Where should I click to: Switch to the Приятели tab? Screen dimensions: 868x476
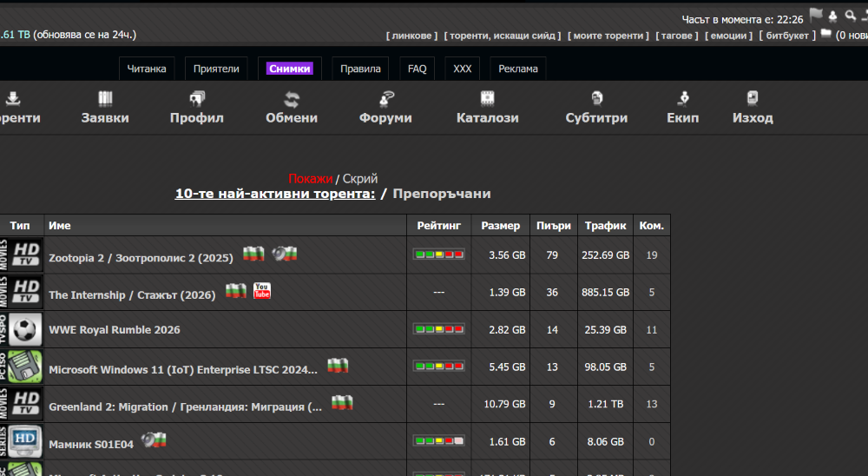tap(216, 69)
